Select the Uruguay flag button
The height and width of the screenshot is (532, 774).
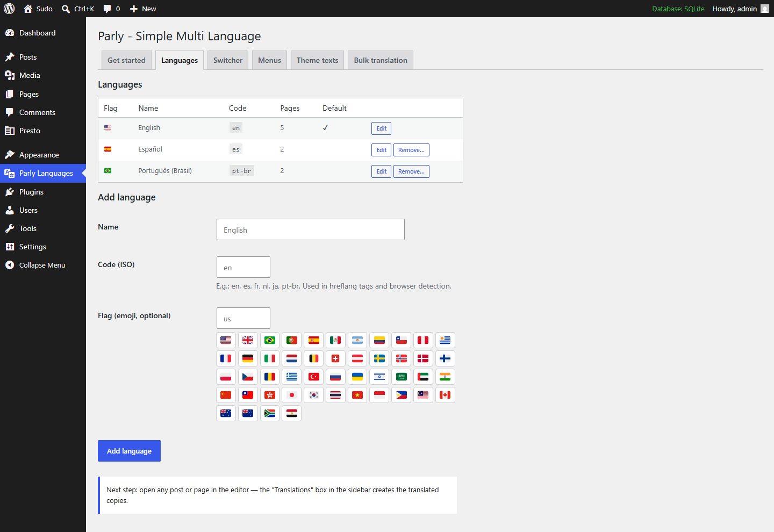point(445,340)
